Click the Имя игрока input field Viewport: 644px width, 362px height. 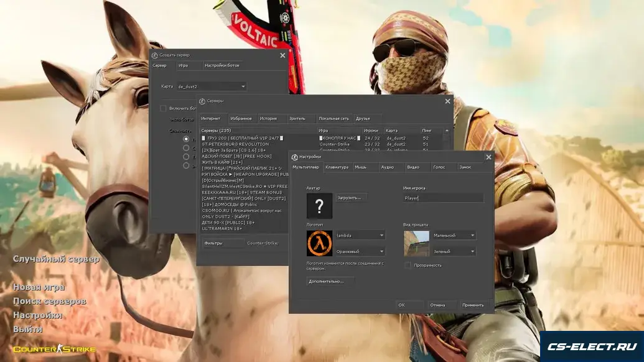[x=443, y=198]
